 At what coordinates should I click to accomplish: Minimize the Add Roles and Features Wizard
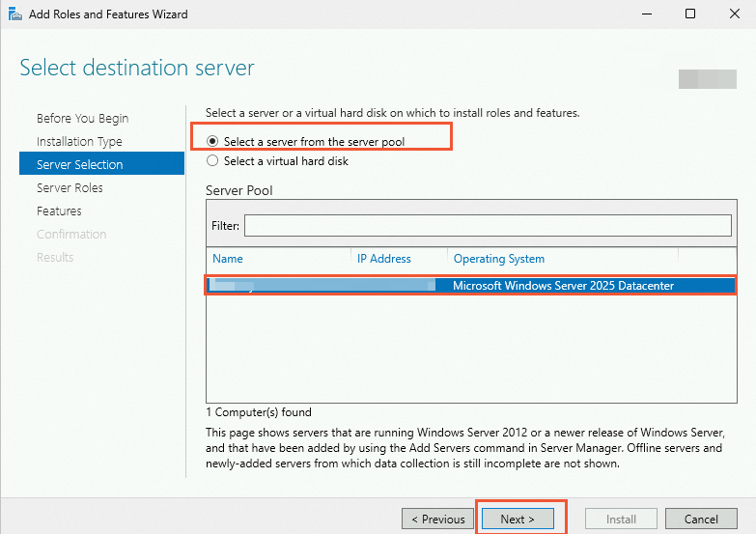point(647,14)
